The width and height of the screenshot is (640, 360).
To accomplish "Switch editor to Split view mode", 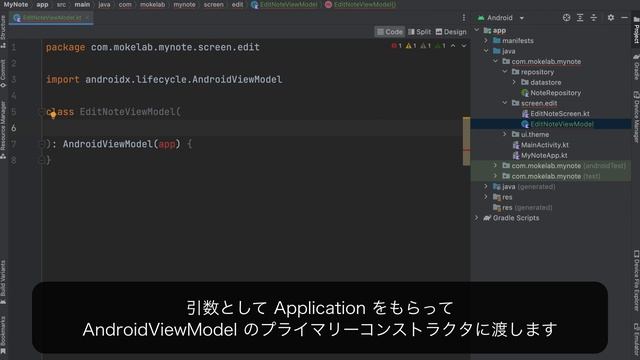I will pos(419,32).
